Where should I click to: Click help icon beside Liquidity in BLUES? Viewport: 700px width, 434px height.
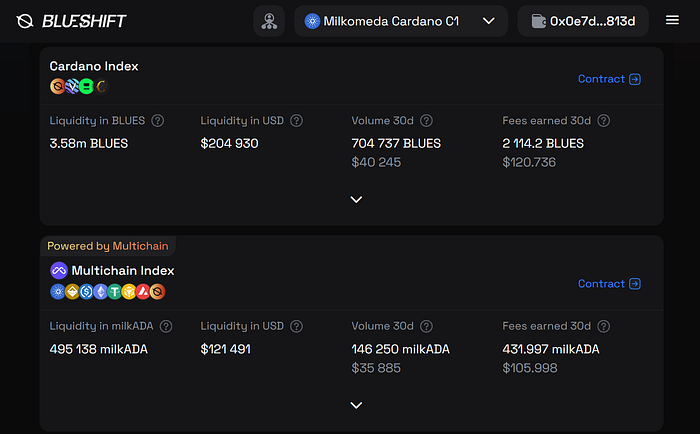point(158,121)
